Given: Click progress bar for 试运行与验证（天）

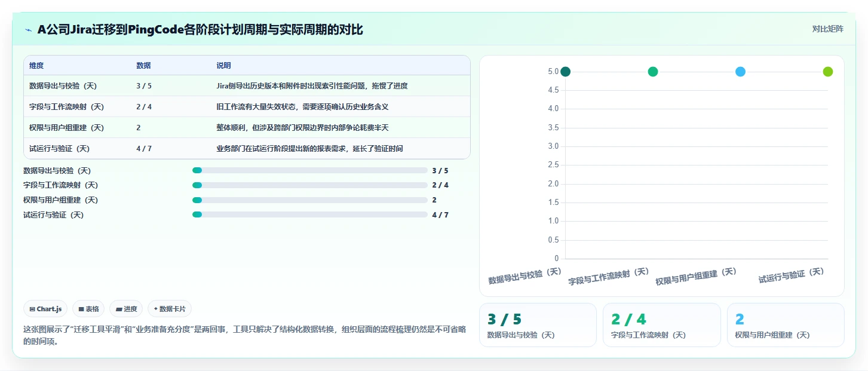Looking at the screenshot, I should point(310,214).
